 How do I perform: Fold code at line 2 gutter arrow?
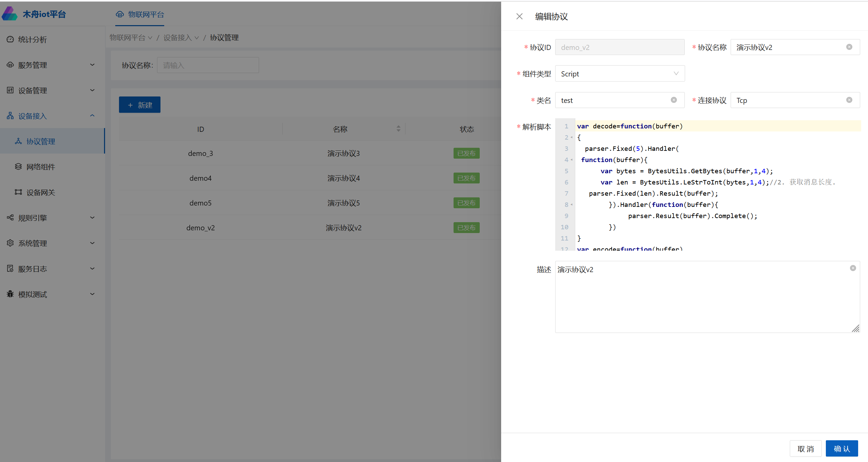click(x=572, y=138)
